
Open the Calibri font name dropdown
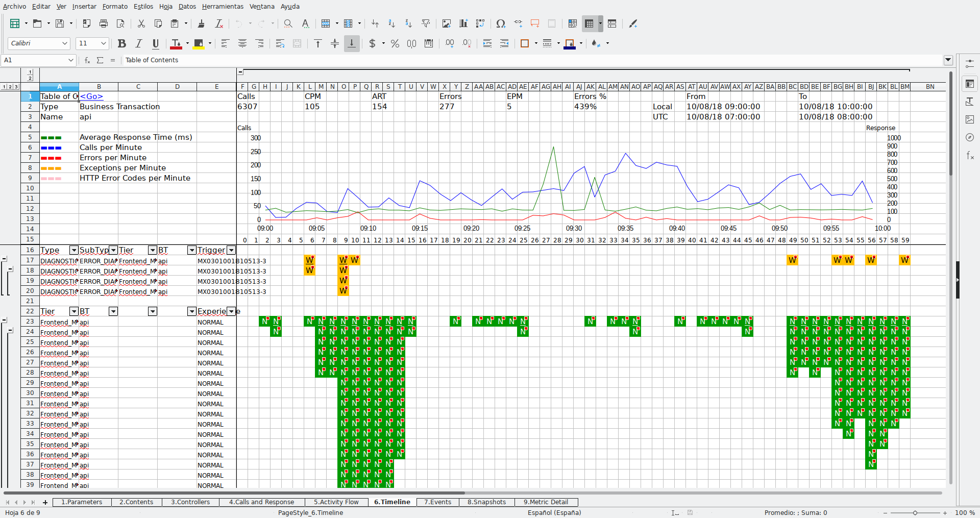click(65, 43)
